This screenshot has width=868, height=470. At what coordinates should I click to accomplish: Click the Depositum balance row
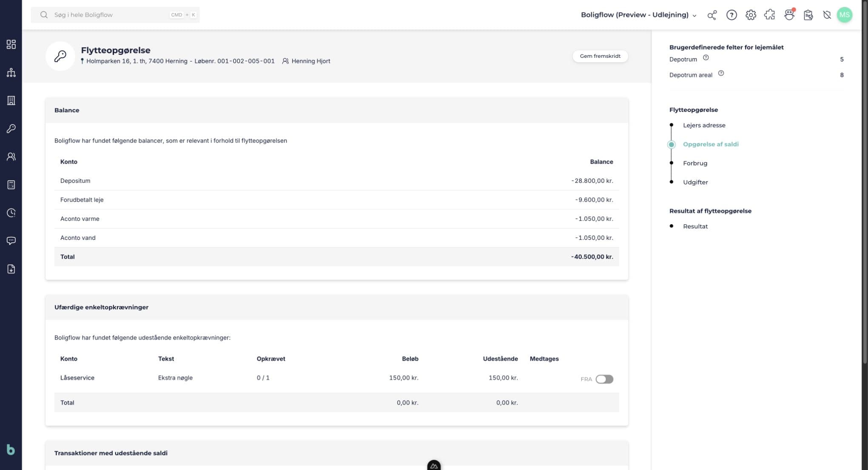336,181
